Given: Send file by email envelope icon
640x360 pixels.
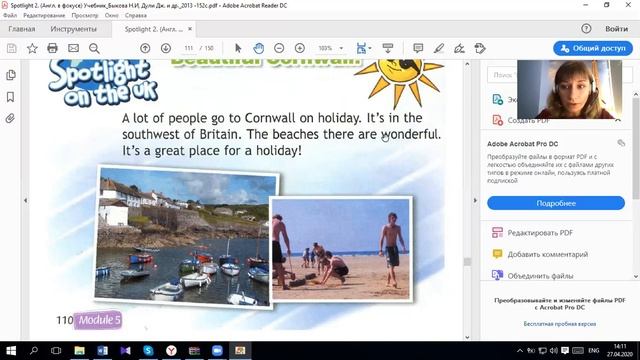Looking at the screenshot, I should (x=73, y=48).
